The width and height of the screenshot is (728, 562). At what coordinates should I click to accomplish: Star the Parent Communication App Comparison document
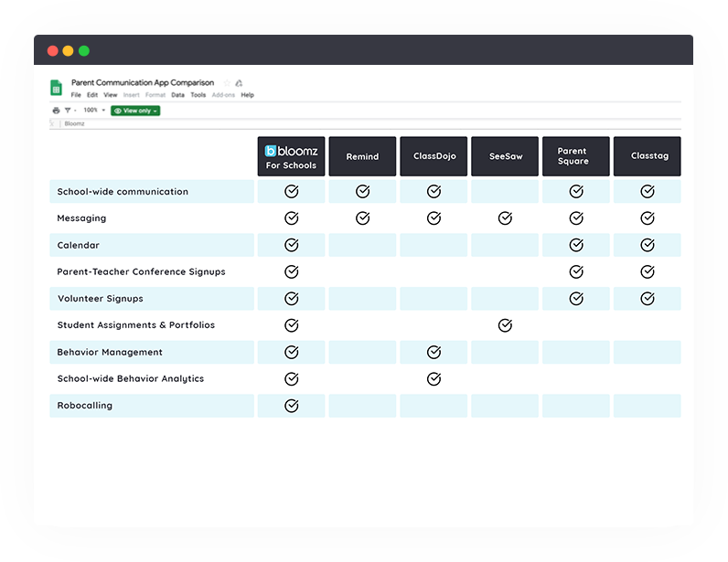point(227,82)
